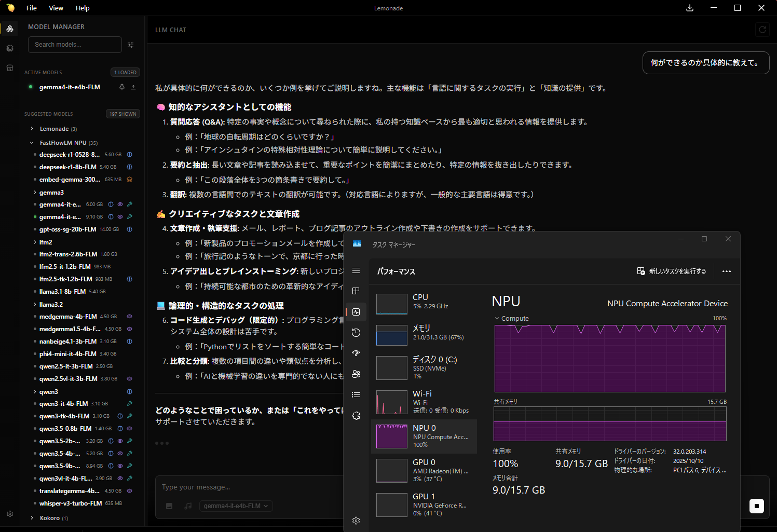Click the 1 LOADED badge

(125, 72)
